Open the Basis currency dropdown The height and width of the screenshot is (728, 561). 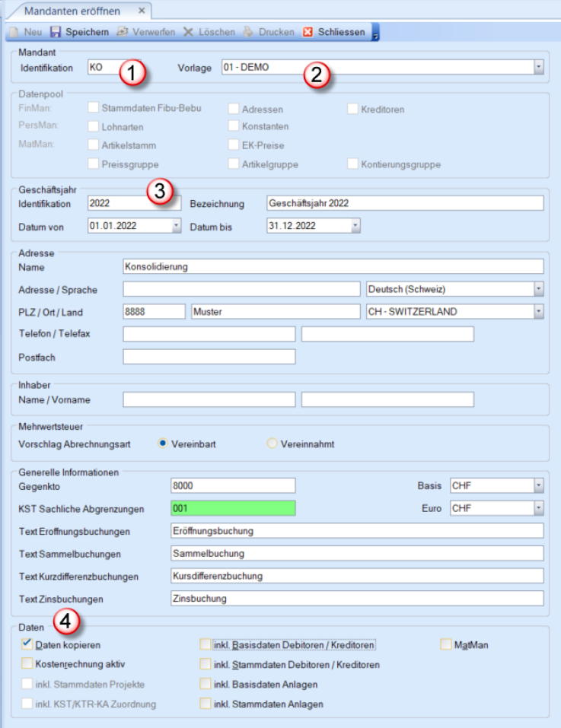coord(539,485)
